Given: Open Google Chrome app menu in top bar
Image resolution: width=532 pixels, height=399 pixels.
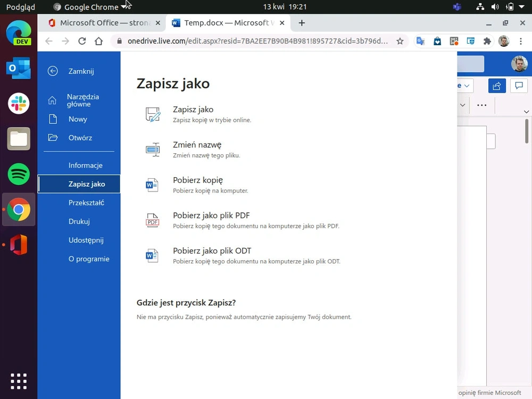Looking at the screenshot, I should click(x=90, y=7).
